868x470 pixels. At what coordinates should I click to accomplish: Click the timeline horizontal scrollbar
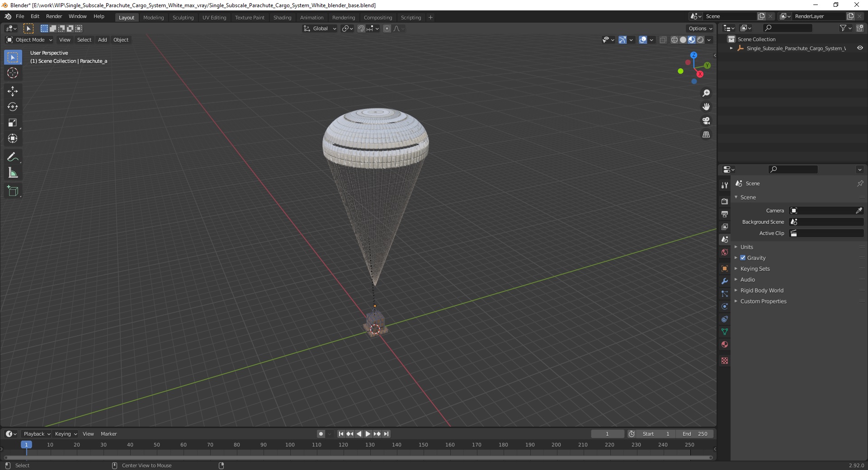click(357, 457)
